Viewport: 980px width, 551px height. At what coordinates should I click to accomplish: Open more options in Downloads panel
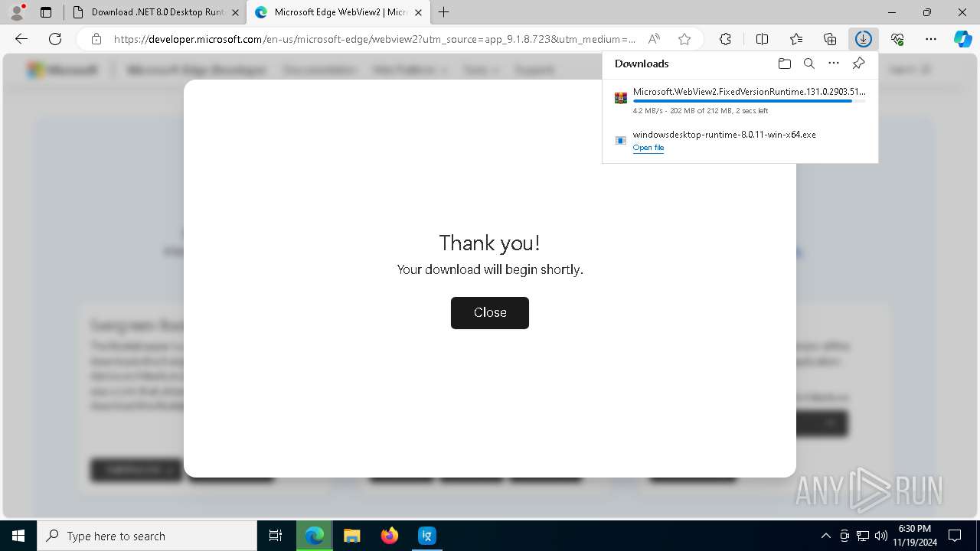coord(834,64)
